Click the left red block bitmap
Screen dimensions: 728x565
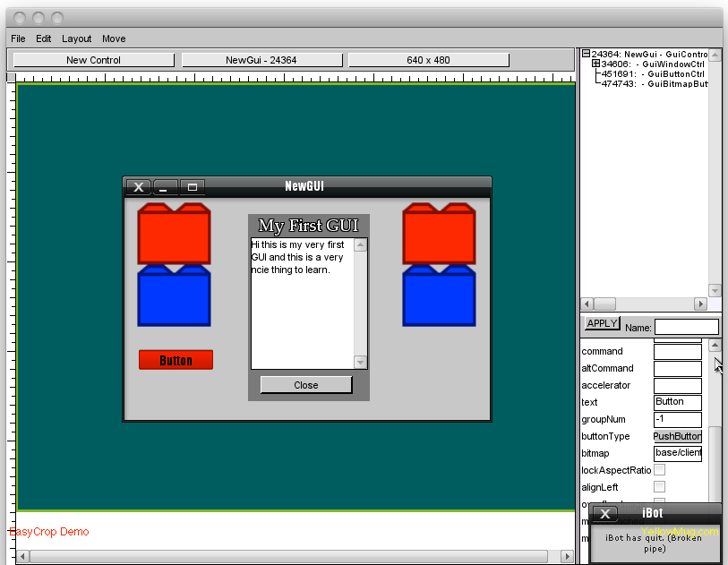(x=174, y=235)
